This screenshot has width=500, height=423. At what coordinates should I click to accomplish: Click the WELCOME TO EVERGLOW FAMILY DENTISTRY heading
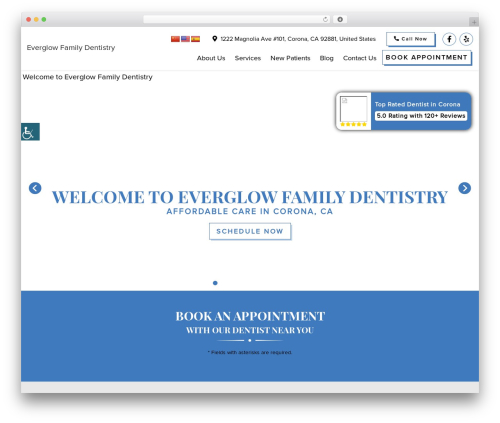click(x=250, y=197)
